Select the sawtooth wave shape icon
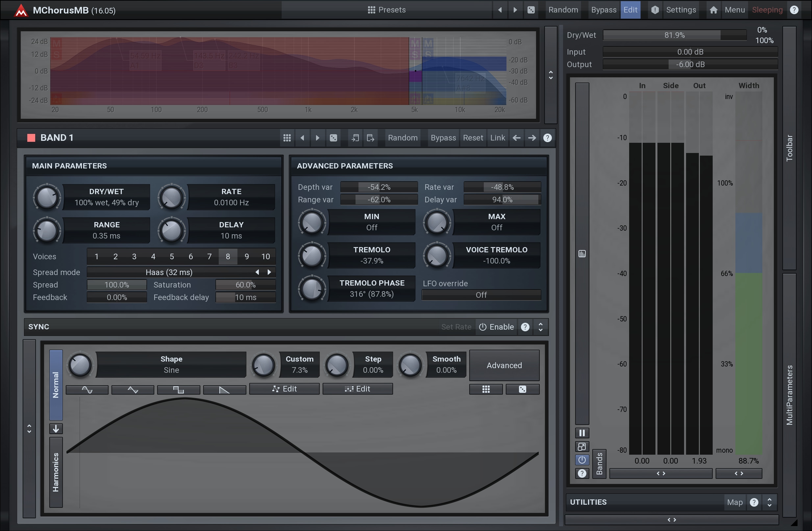Screen dimensions: 812x531 pyautogui.click(x=225, y=390)
